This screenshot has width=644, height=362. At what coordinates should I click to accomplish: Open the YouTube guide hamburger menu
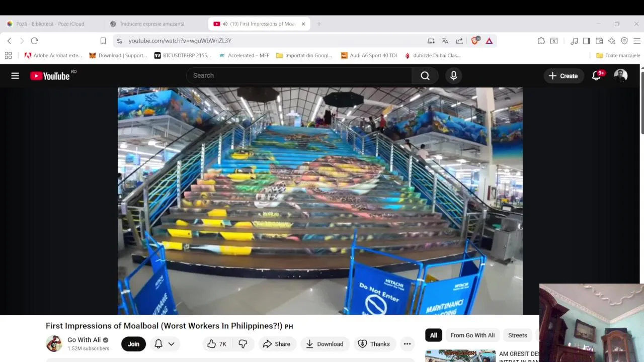click(15, 76)
